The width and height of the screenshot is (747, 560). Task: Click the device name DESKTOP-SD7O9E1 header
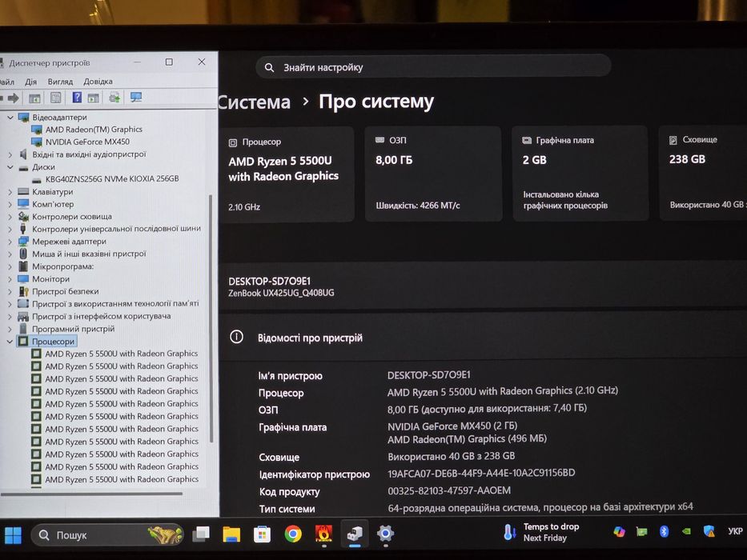click(x=270, y=281)
